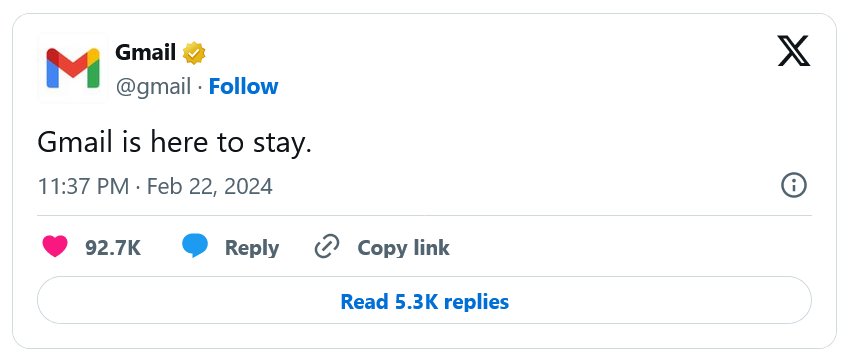Choose the Copy link text
849x363 pixels.
[x=403, y=248]
